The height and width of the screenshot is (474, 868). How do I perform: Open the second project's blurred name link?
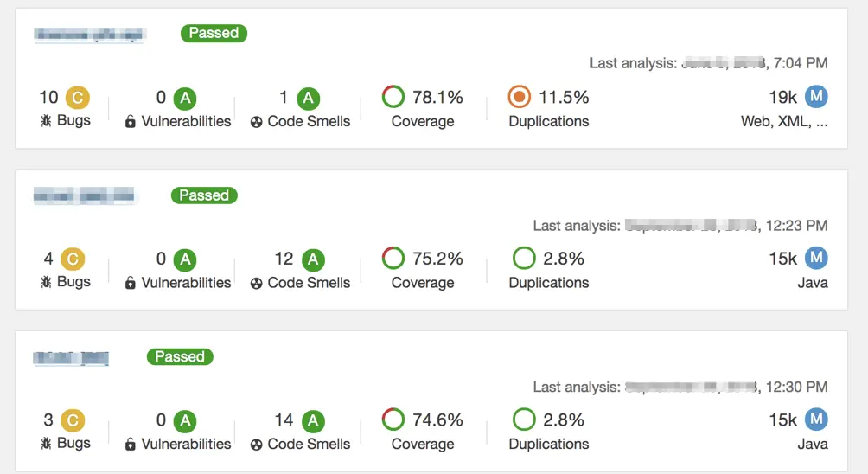tap(85, 196)
